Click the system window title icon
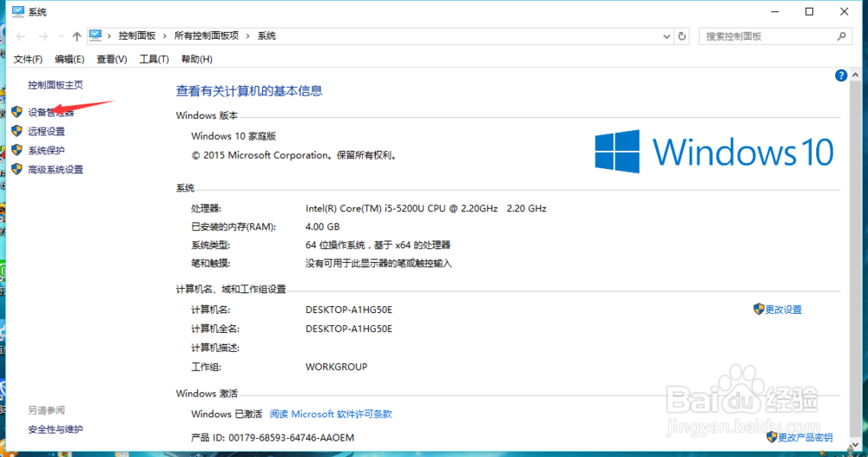This screenshot has width=868, height=457. pyautogui.click(x=17, y=11)
